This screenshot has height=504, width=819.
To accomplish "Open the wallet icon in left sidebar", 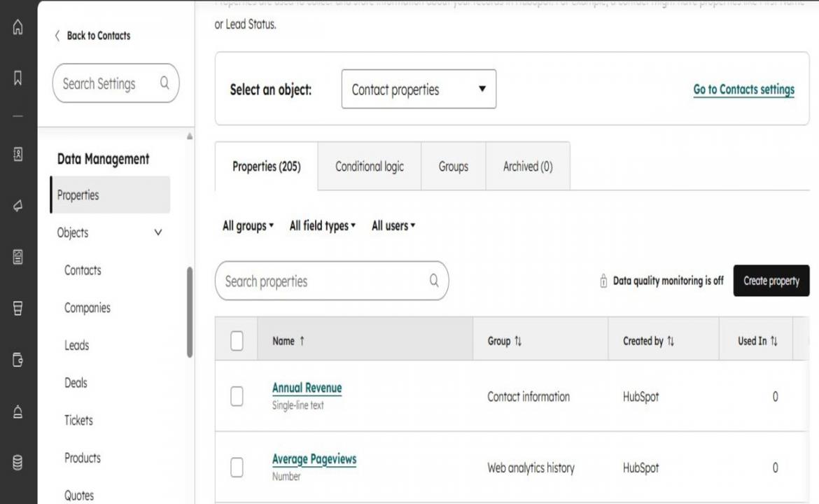I will click(x=17, y=359).
